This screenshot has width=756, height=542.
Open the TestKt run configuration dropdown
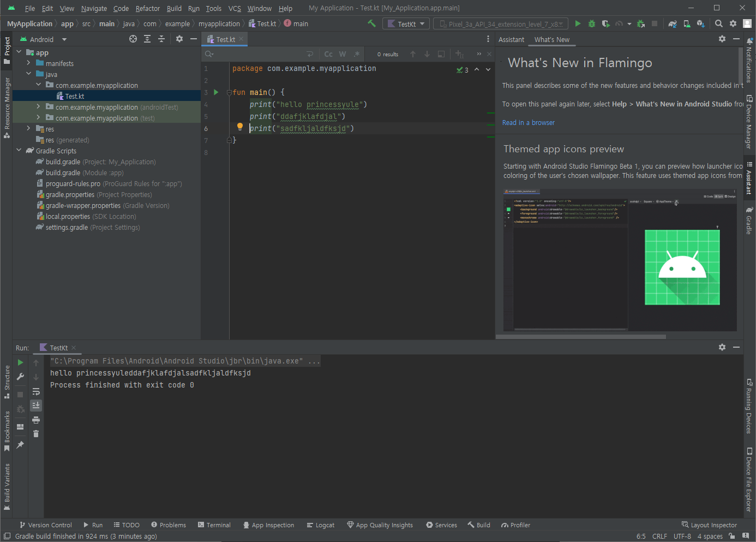point(406,24)
